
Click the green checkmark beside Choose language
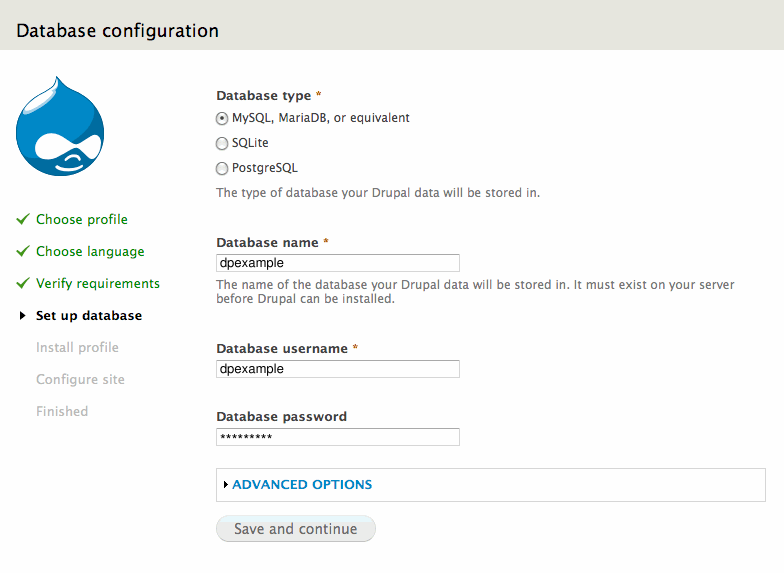pyautogui.click(x=23, y=251)
